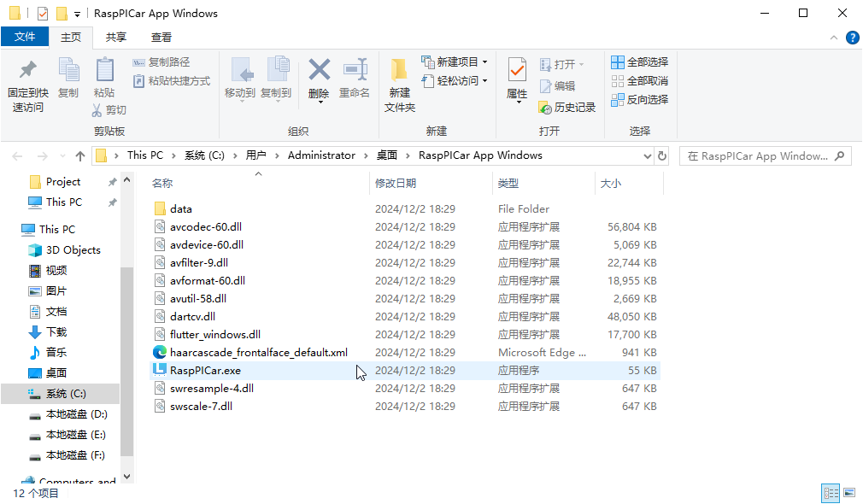
Task: Expand the chevron after Administrator in the path
Action: click(366, 156)
